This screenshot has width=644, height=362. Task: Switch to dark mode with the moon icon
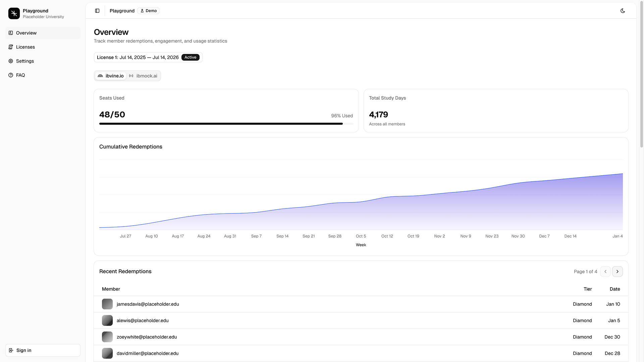pyautogui.click(x=623, y=11)
